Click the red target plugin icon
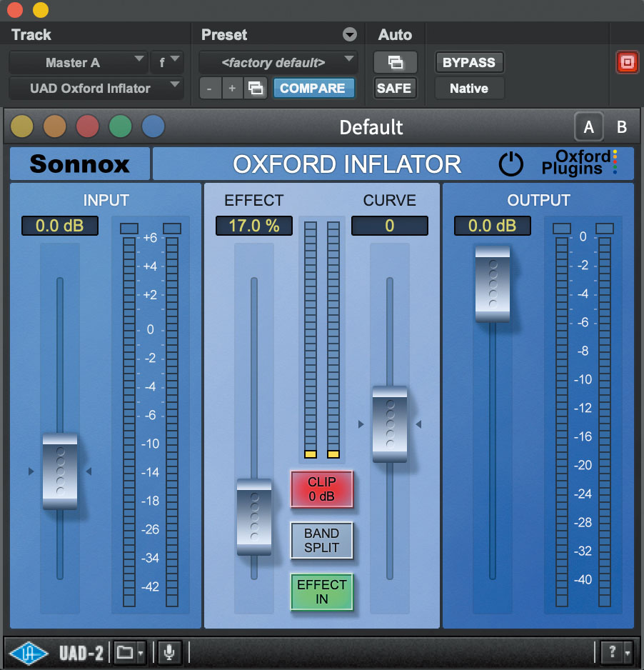Viewport: 644px width, 670px height. [x=627, y=62]
